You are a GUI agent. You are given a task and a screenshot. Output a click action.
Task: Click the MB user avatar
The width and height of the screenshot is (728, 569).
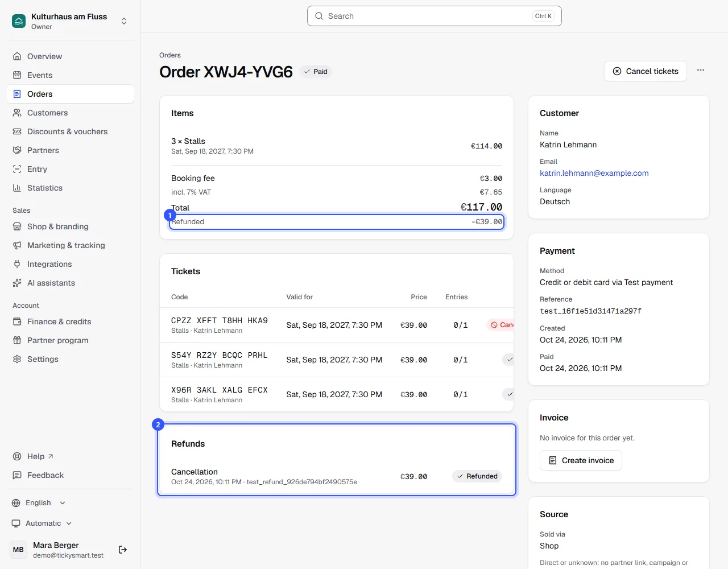coord(18,550)
